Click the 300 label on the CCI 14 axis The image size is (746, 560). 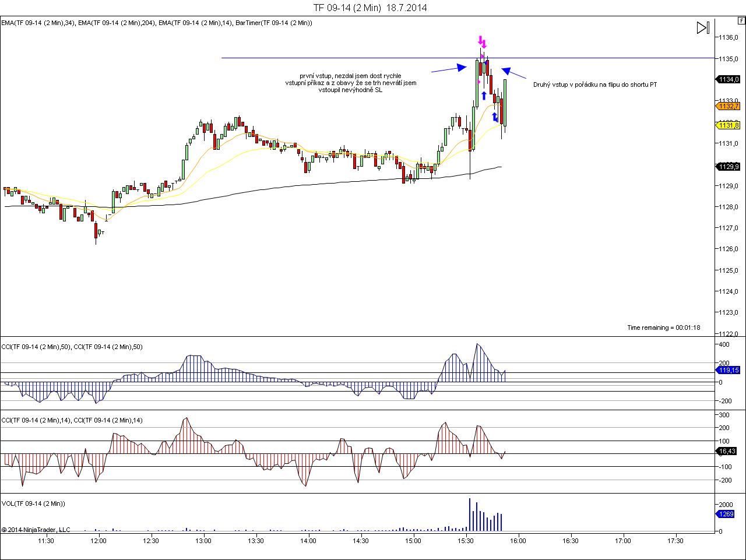pos(724,415)
